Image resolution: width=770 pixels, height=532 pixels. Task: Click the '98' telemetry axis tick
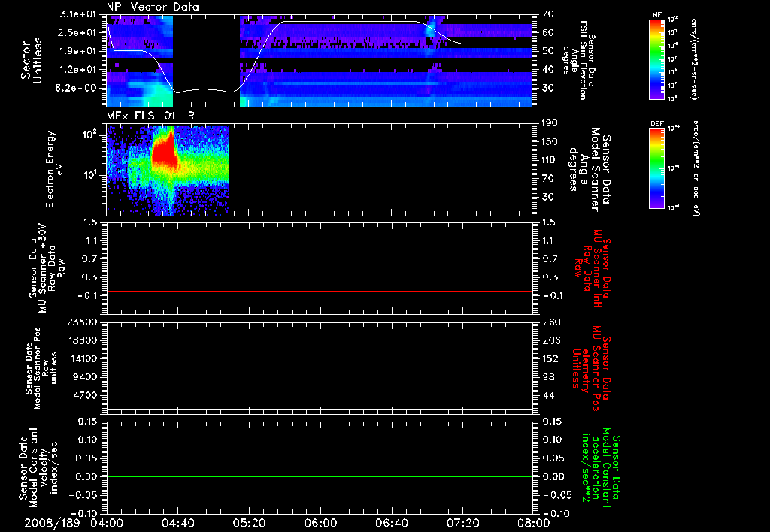548,377
